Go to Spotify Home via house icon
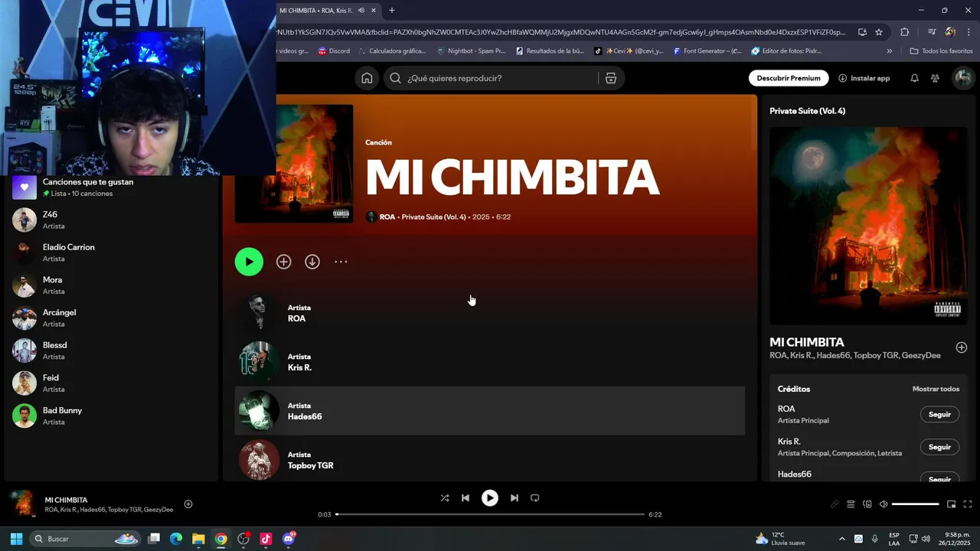 click(x=367, y=78)
